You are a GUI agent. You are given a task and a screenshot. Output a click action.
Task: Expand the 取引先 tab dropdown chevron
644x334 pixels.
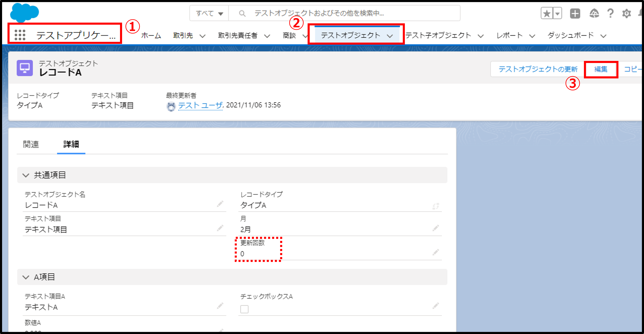click(203, 36)
